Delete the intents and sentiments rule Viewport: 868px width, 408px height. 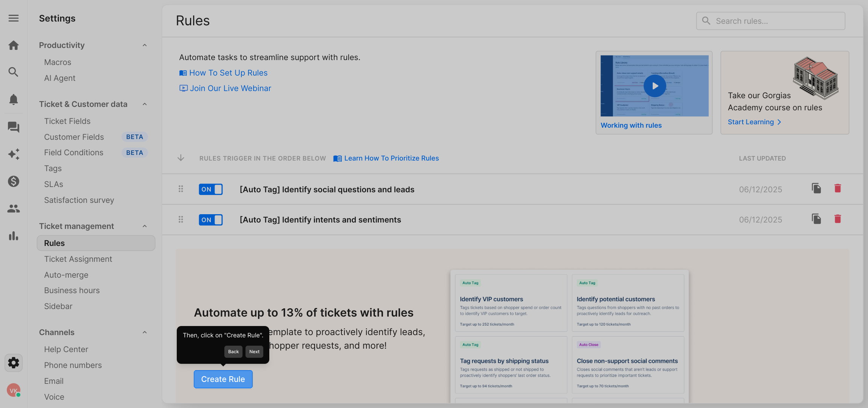tap(838, 219)
